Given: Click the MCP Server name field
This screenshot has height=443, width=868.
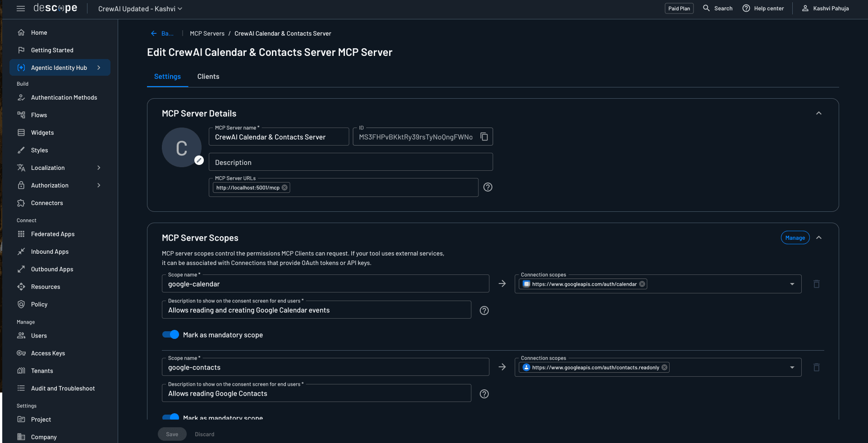Looking at the screenshot, I should pyautogui.click(x=279, y=137).
